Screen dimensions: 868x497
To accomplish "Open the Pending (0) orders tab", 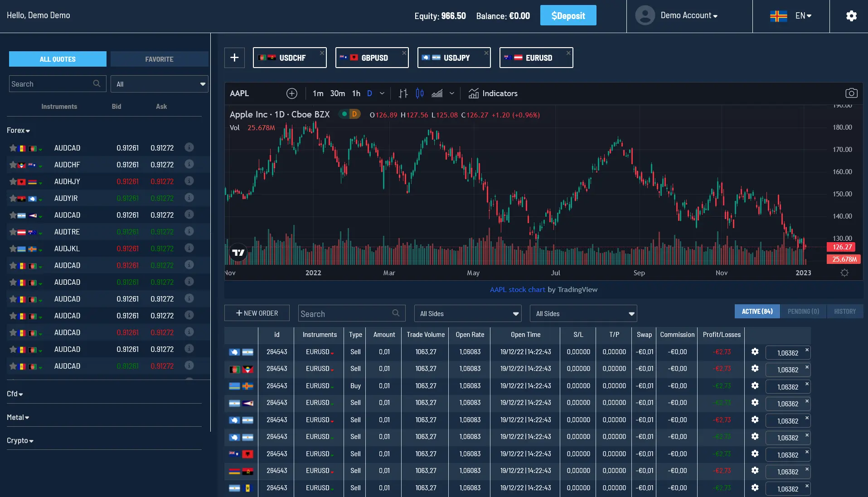I will pyautogui.click(x=804, y=312).
